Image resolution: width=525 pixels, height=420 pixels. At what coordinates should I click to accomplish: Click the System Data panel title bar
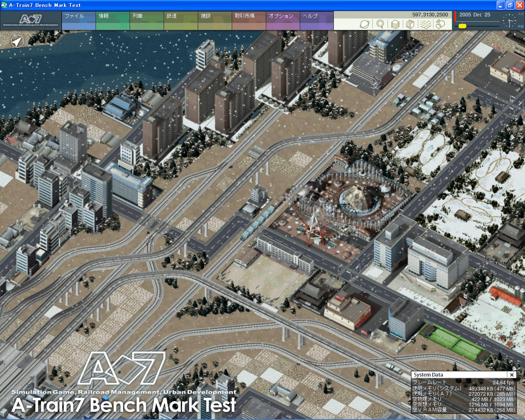click(x=459, y=375)
